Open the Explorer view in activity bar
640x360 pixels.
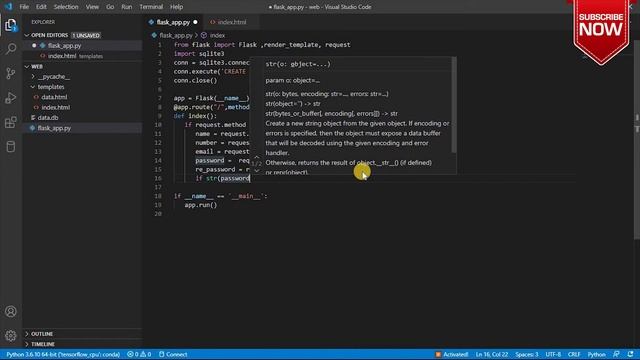[x=11, y=25]
